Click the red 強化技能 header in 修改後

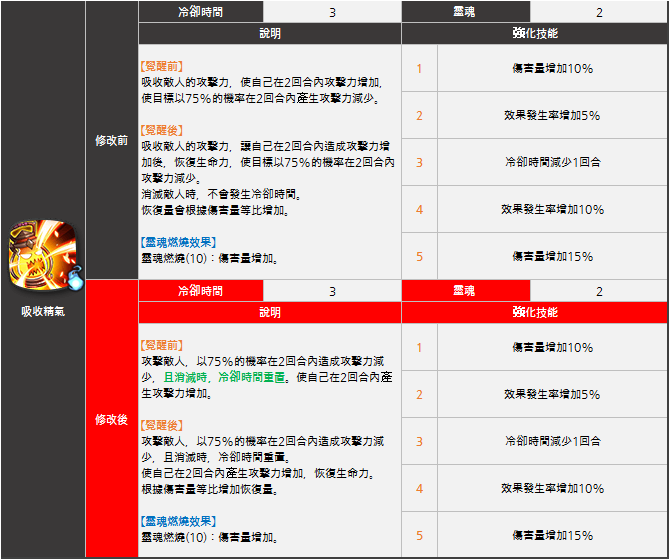click(535, 312)
